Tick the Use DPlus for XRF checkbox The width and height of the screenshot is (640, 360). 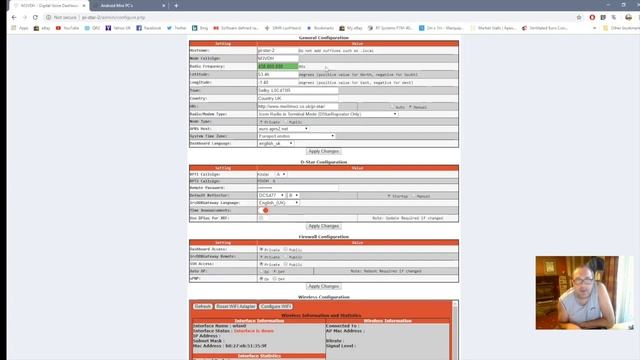coord(261,218)
